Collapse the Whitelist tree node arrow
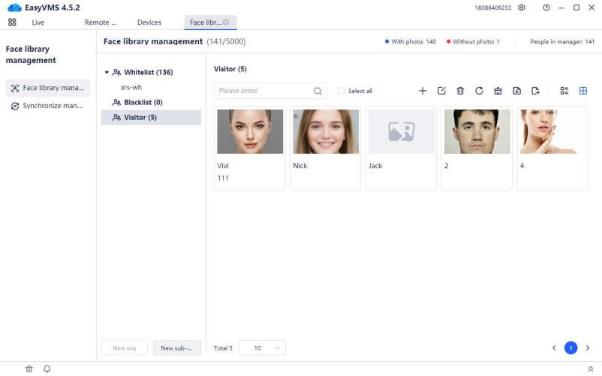This screenshot has width=602, height=376. [107, 72]
